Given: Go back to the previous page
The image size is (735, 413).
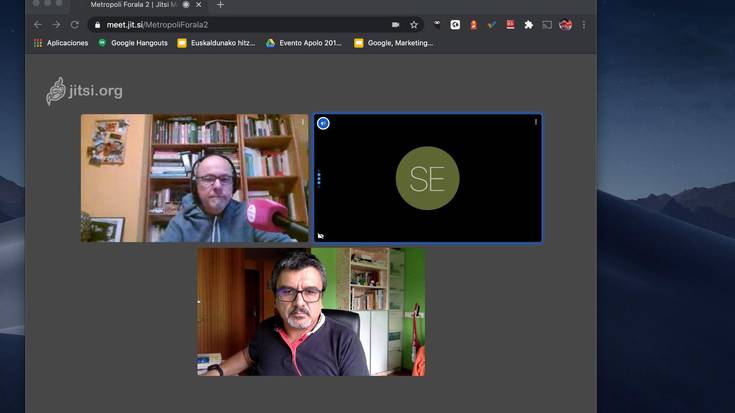Looking at the screenshot, I should (38, 25).
